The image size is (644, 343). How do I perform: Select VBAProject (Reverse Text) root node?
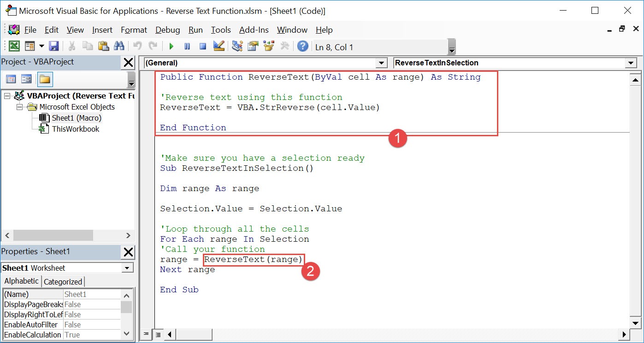(x=81, y=96)
